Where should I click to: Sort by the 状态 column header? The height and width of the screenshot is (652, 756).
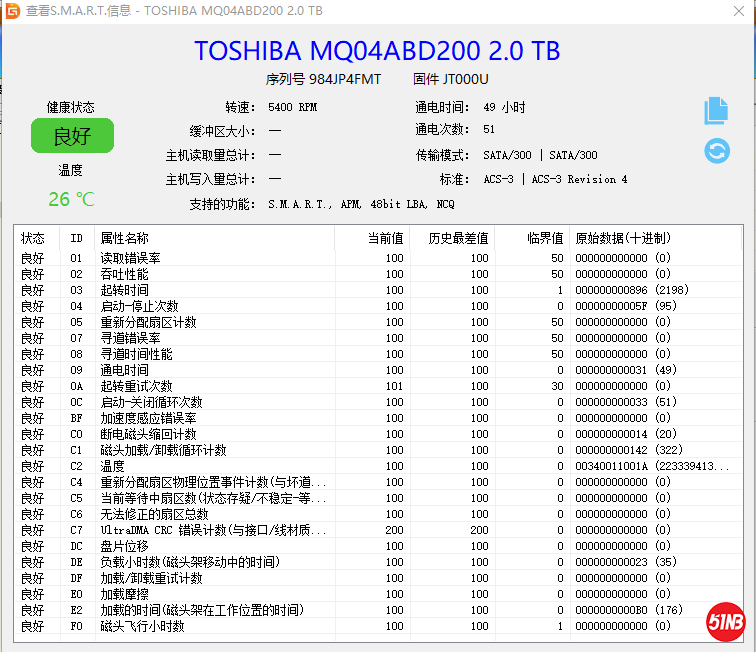point(33,238)
